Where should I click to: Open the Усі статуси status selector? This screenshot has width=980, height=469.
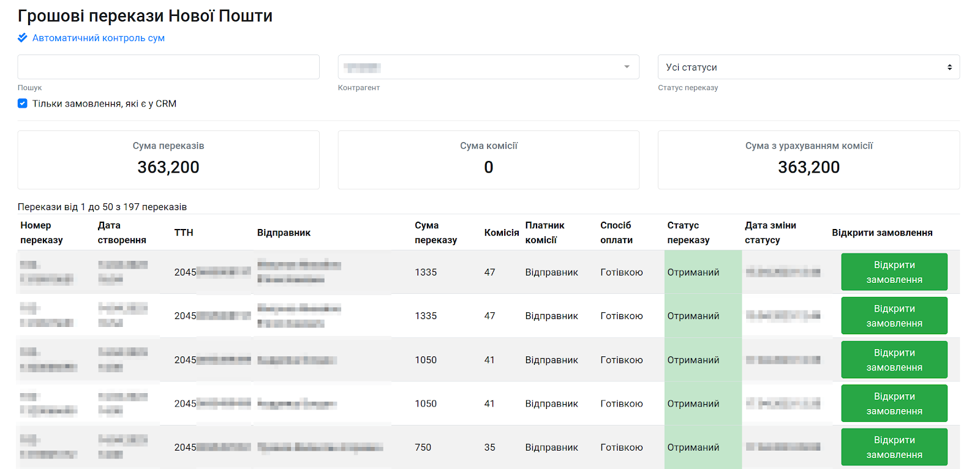[809, 67]
